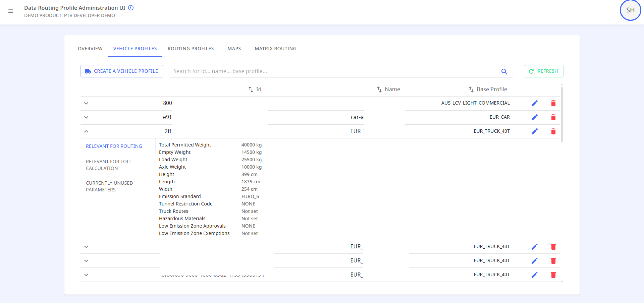Open the Matrix Routing tab
644x303 pixels.
[x=275, y=49]
